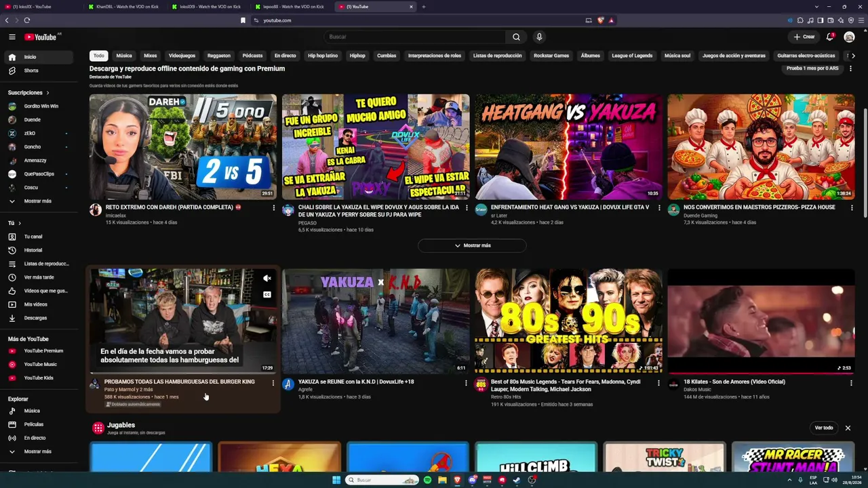
Task: Open Ver más tarde playlist
Action: pos(38,277)
